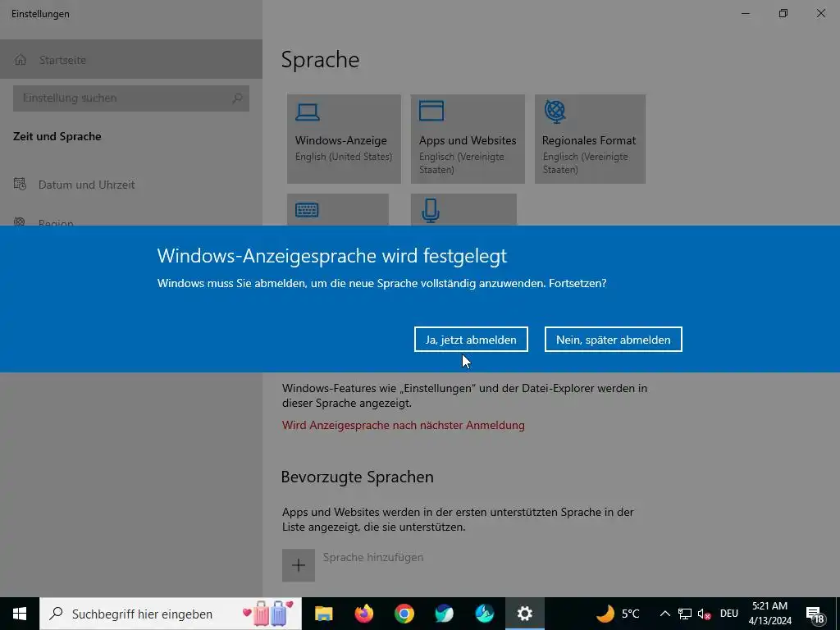Launch Google Chrome from the taskbar
The image size is (840, 630).
pos(404,614)
